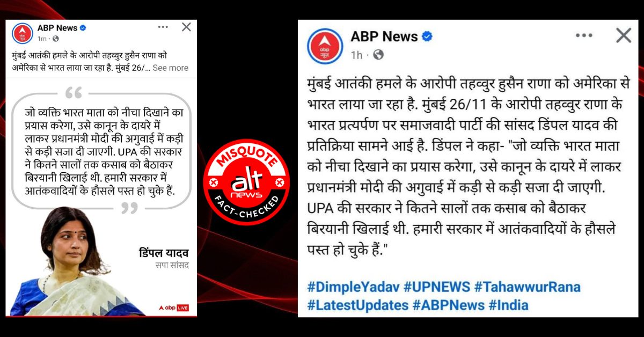This screenshot has height=337, width=644.
Task: Open ABP News page name on right post
Action: click(384, 36)
